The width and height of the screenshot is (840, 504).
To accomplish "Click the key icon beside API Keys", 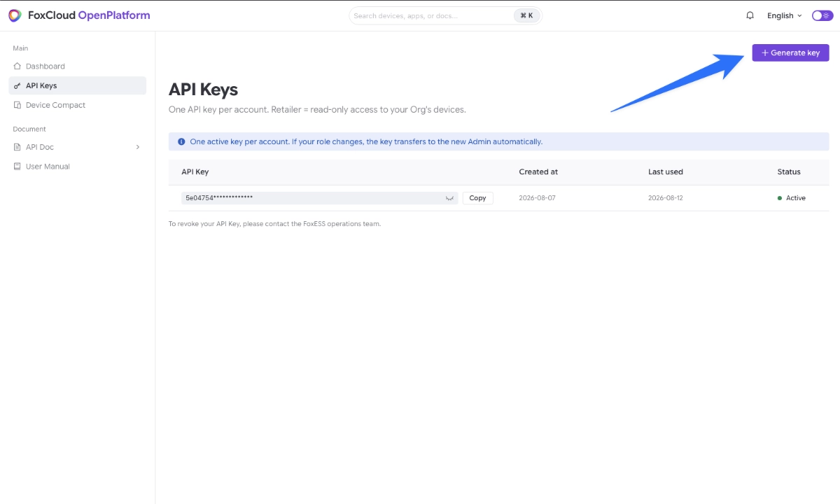I will [17, 85].
